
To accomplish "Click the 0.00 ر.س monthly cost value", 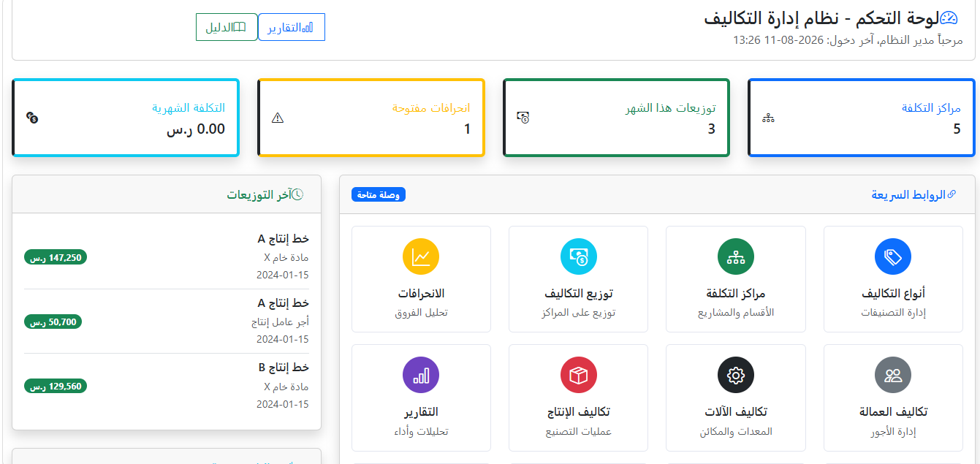I will pyautogui.click(x=196, y=129).
